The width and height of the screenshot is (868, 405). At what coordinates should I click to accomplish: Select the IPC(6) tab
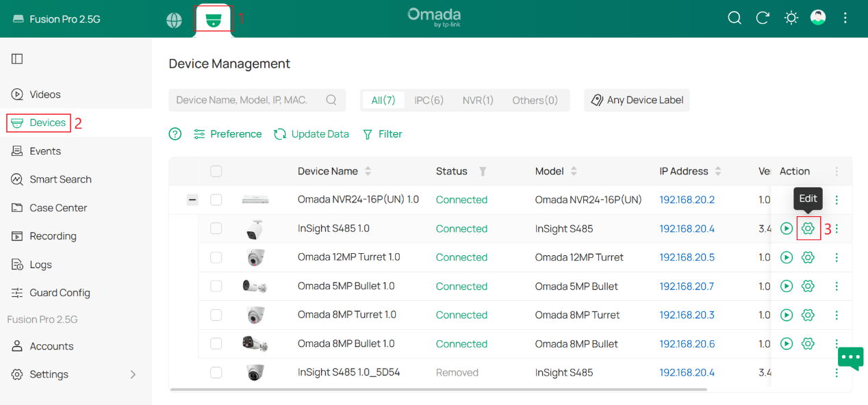(x=429, y=100)
